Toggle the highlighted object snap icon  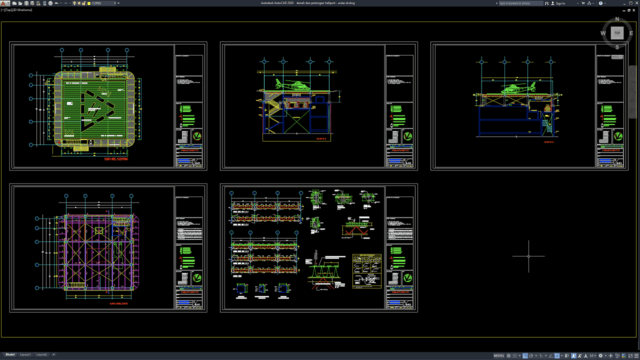tap(557, 356)
